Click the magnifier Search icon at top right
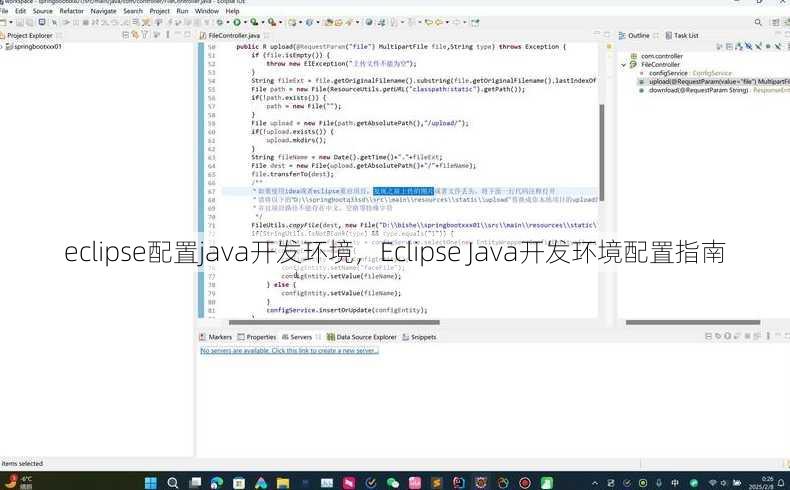Image resolution: width=790 pixels, height=490 pixels. pos(758,23)
